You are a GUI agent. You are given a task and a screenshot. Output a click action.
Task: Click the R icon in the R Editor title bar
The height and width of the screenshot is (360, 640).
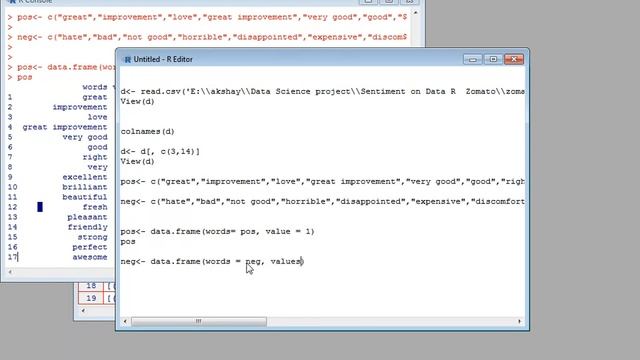click(127, 60)
